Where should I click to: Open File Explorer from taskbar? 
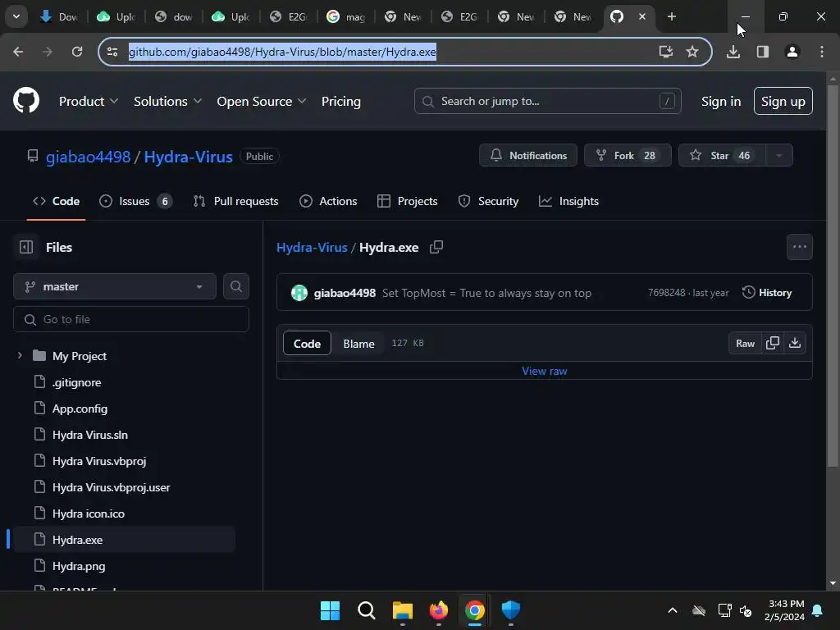click(402, 610)
